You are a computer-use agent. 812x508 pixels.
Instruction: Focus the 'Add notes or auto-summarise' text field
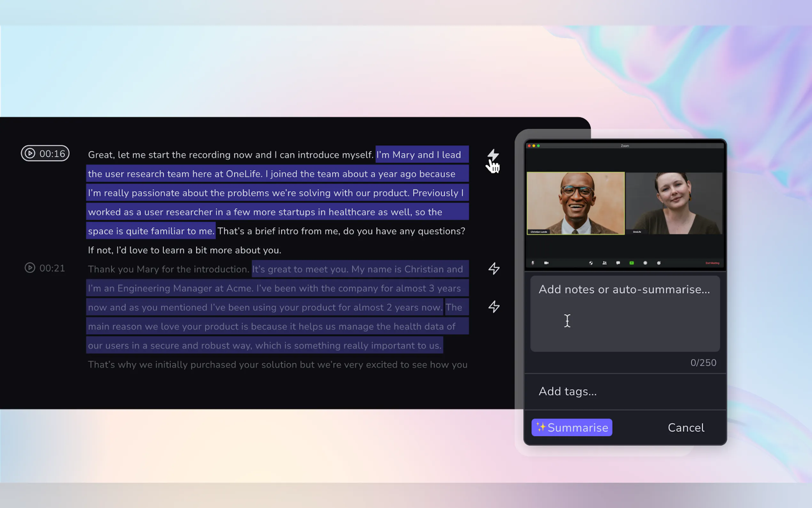(x=625, y=314)
